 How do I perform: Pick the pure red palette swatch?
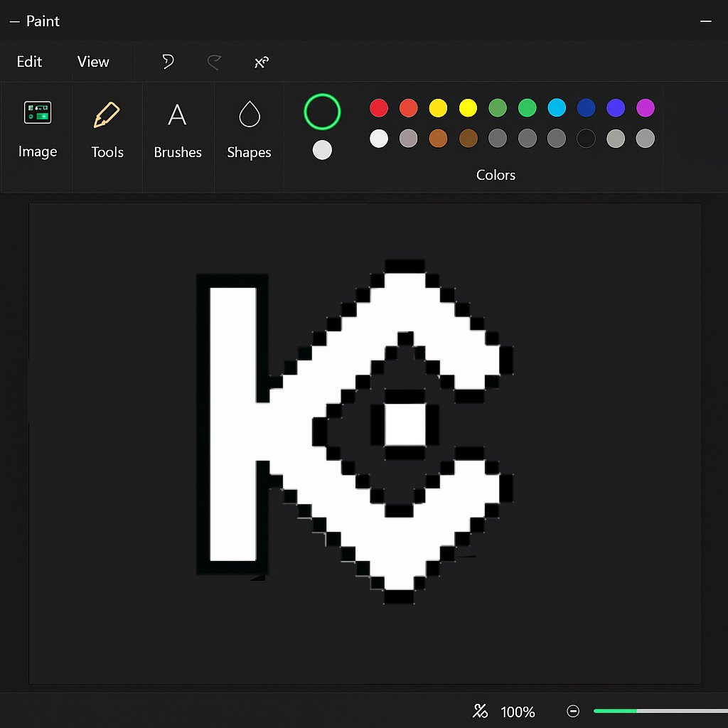379,108
